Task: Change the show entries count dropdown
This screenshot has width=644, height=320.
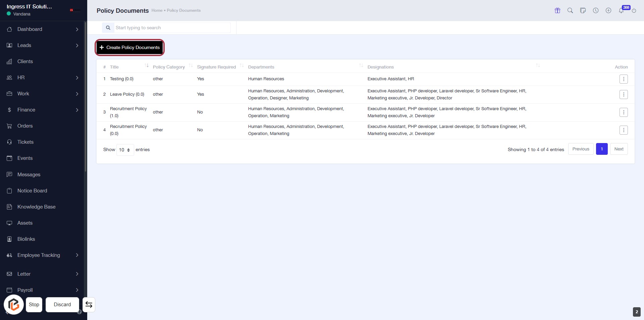Action: [125, 150]
